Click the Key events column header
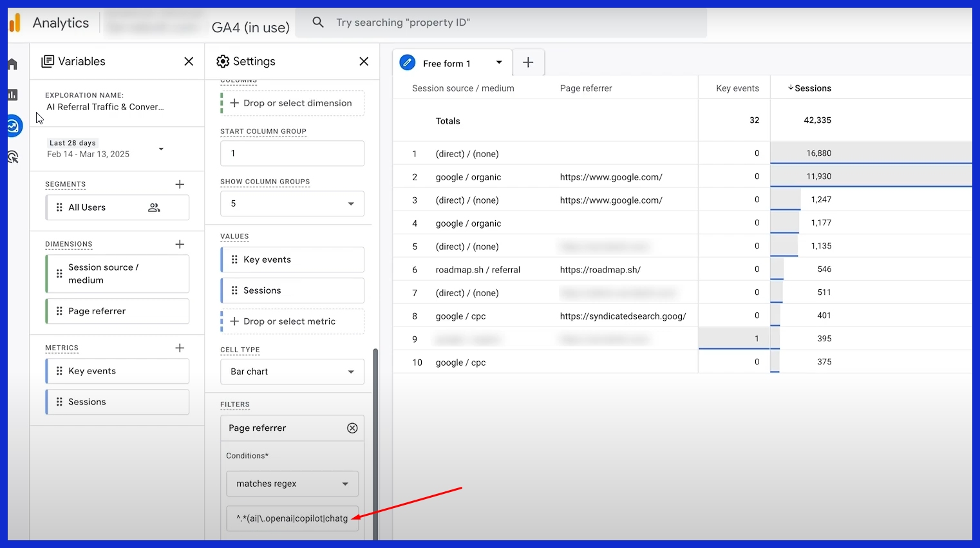The height and width of the screenshot is (548, 980). tap(737, 88)
